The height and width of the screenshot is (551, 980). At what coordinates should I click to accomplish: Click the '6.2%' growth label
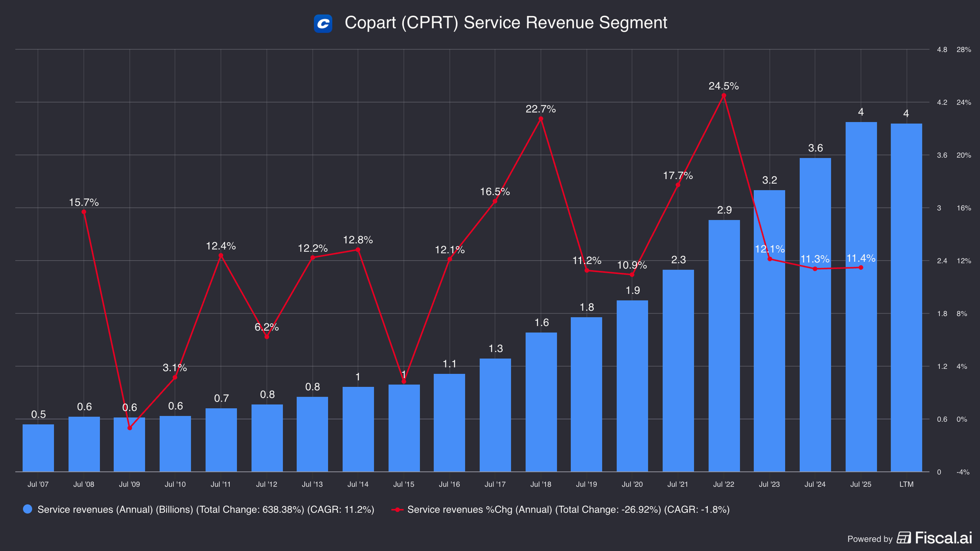(267, 327)
